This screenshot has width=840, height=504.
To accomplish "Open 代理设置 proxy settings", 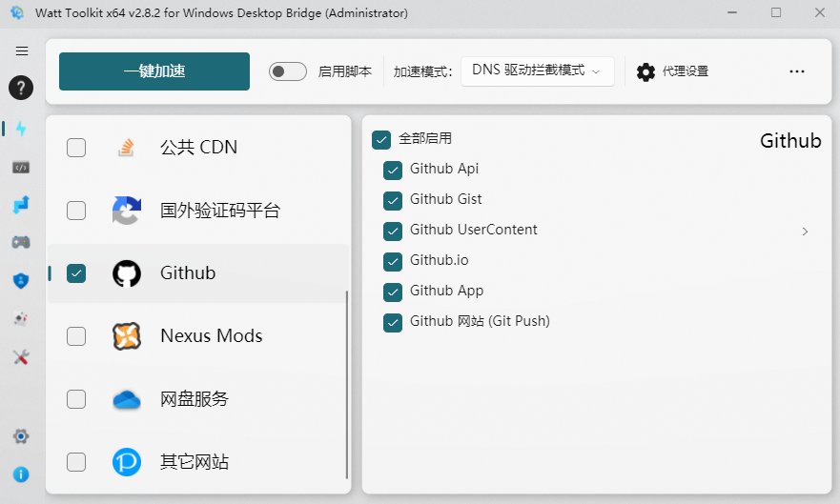I will click(673, 71).
